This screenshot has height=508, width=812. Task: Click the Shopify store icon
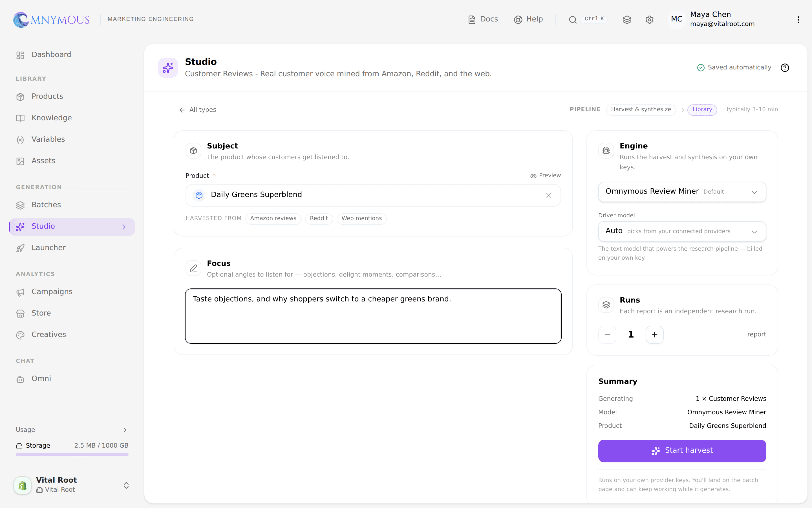tap(23, 485)
